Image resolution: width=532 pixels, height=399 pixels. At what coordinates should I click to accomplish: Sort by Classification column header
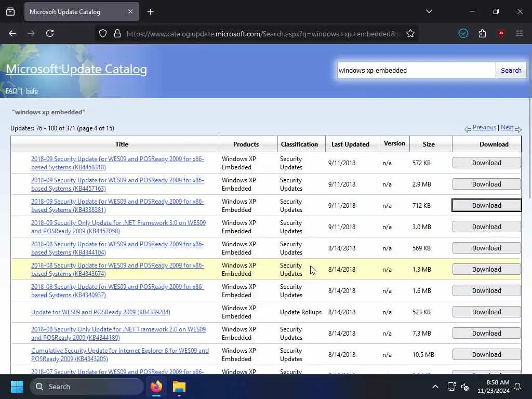pos(299,144)
